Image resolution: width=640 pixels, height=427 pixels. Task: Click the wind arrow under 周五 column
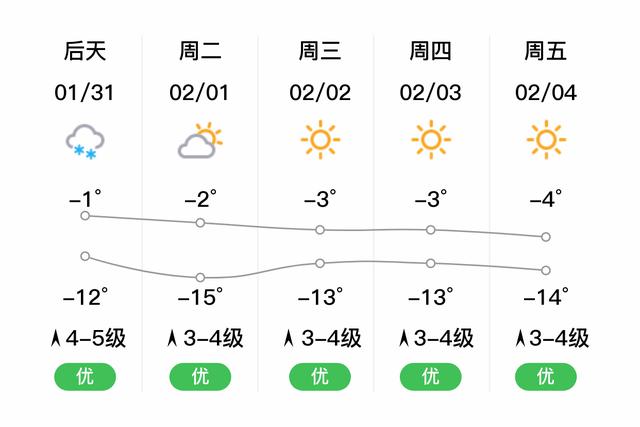[520, 338]
